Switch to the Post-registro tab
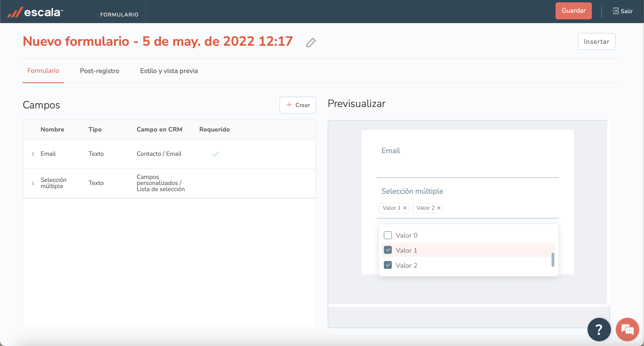This screenshot has width=644, height=346. (x=100, y=71)
